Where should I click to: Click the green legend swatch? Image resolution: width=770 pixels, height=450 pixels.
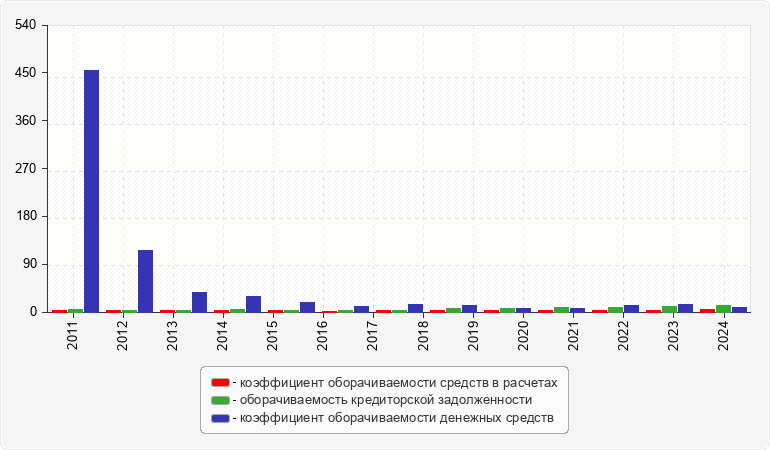(x=220, y=400)
